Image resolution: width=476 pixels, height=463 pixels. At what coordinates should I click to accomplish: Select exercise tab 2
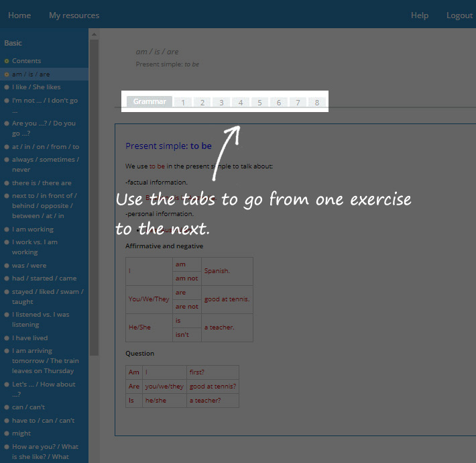click(202, 103)
